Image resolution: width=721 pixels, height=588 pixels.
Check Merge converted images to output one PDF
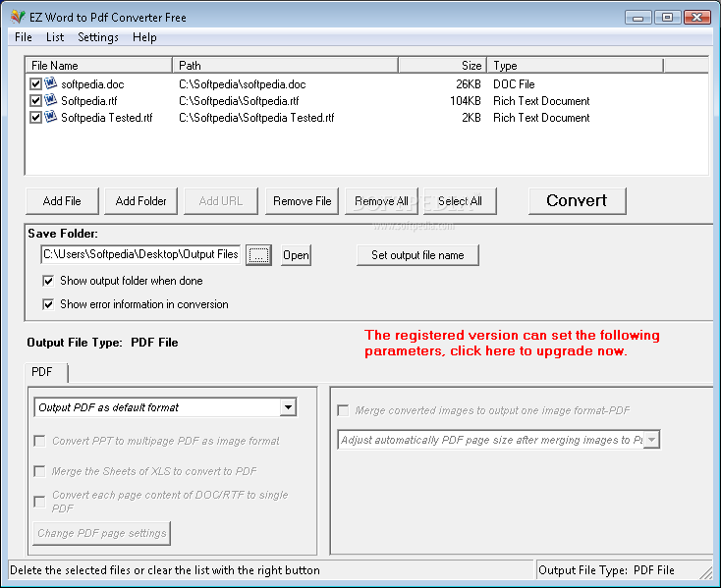point(343,410)
